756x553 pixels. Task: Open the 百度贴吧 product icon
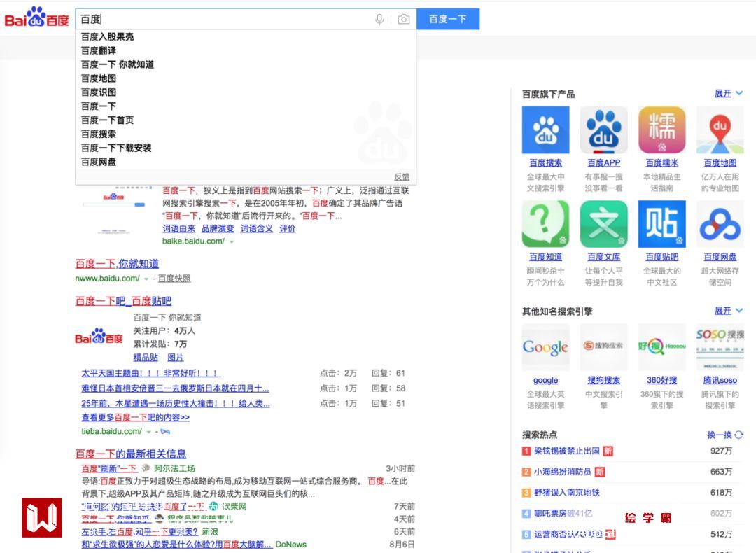coord(662,224)
